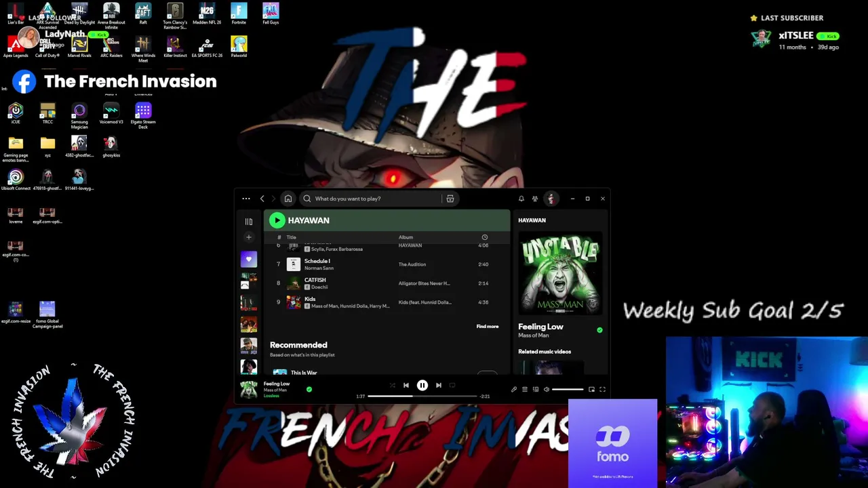Expand Your Library sidebar
Viewport: 868px width, 488px height.
coord(249,222)
